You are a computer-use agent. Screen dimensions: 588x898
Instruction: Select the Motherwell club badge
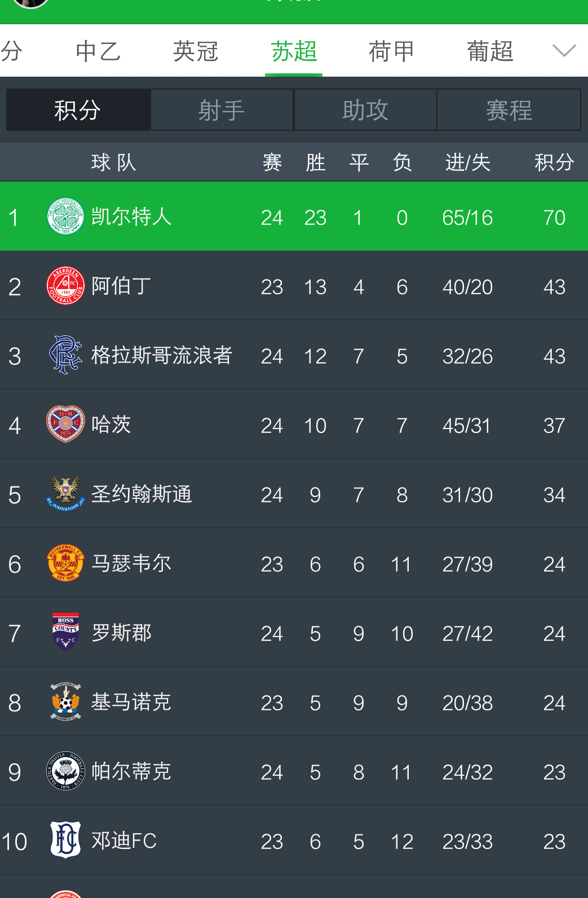click(65, 563)
